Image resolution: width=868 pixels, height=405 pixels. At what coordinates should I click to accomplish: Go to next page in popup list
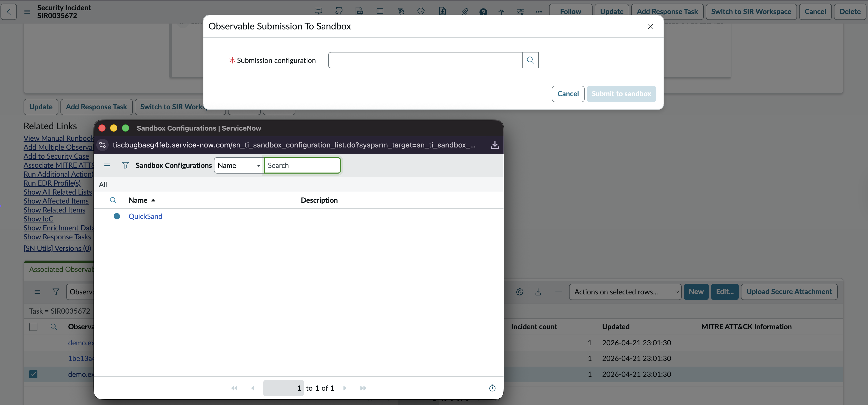pyautogui.click(x=344, y=388)
